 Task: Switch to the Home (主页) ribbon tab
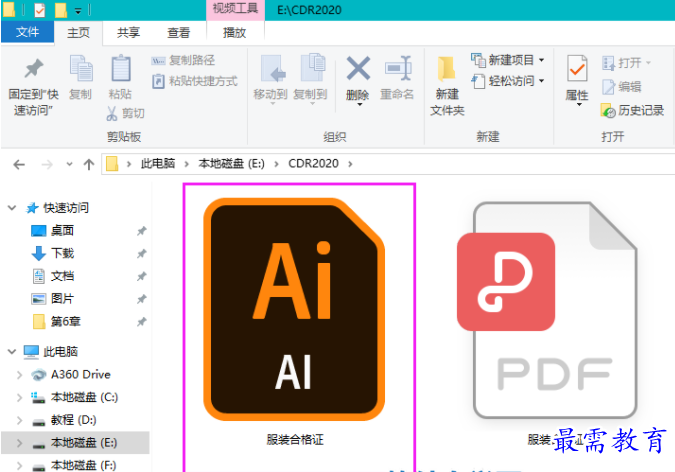78,33
